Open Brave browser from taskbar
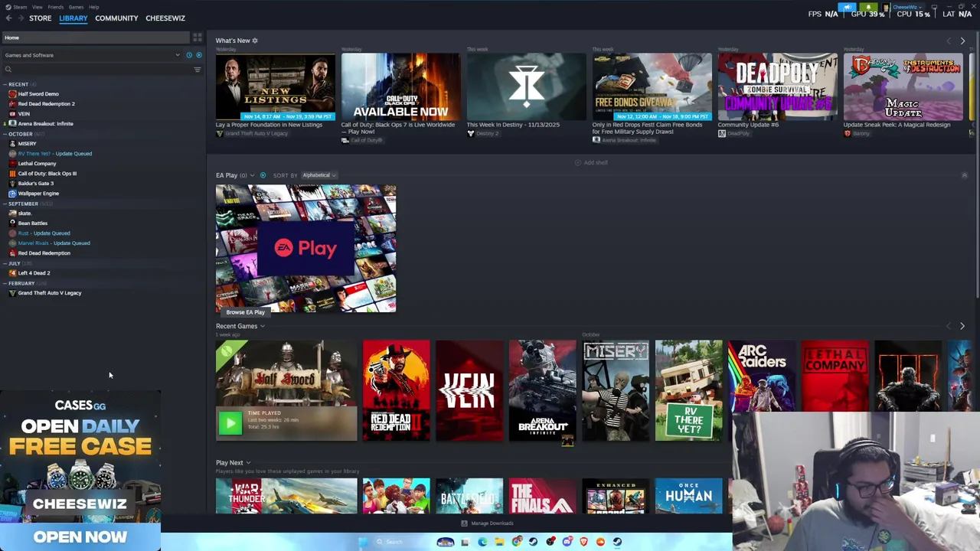Screen dimensions: 980x551 click(584, 542)
